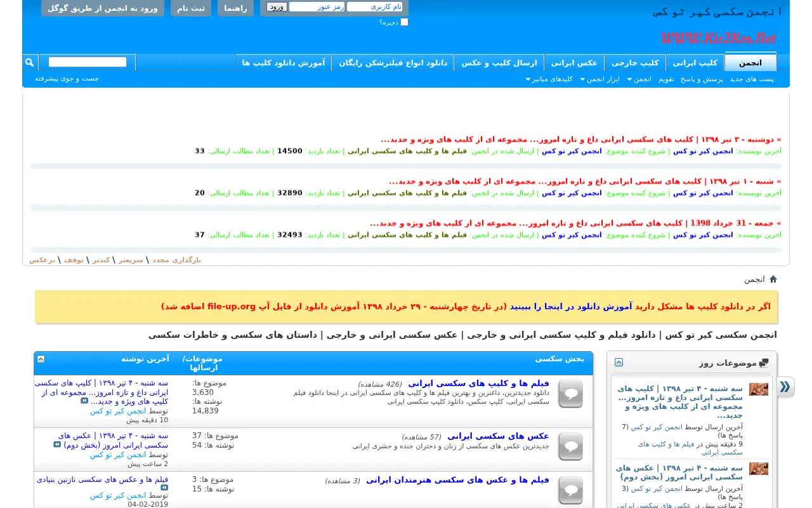Click the کندتر ticker speed control
Screen dimensions: 812x508
(x=101, y=260)
